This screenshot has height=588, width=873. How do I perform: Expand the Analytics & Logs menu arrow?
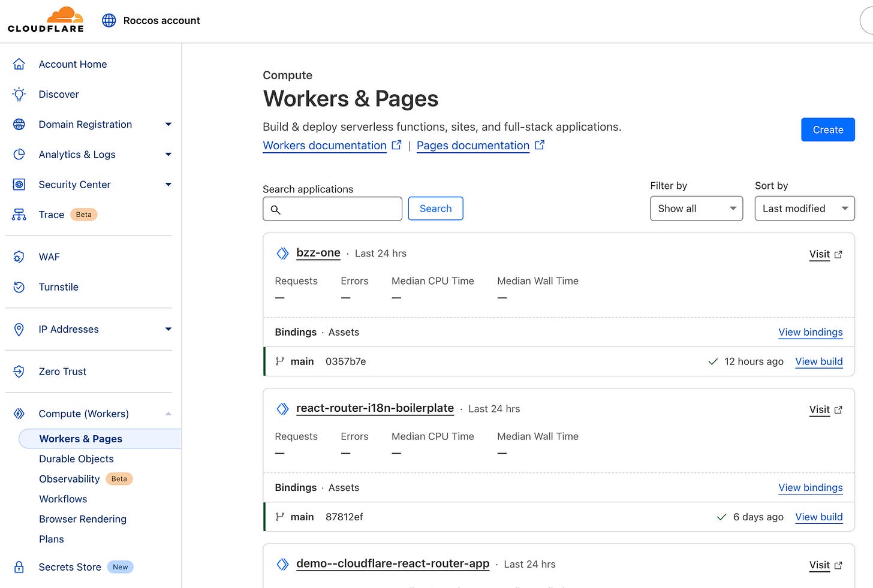coord(168,154)
